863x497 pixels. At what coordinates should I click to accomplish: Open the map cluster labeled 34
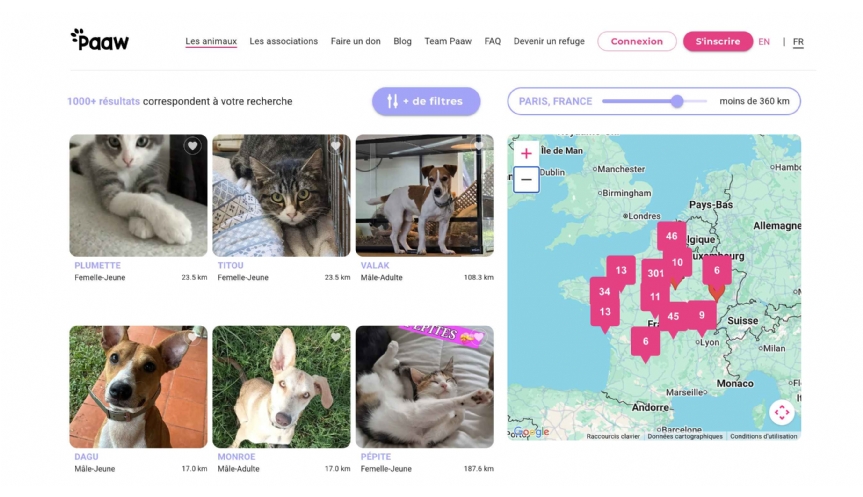click(604, 292)
